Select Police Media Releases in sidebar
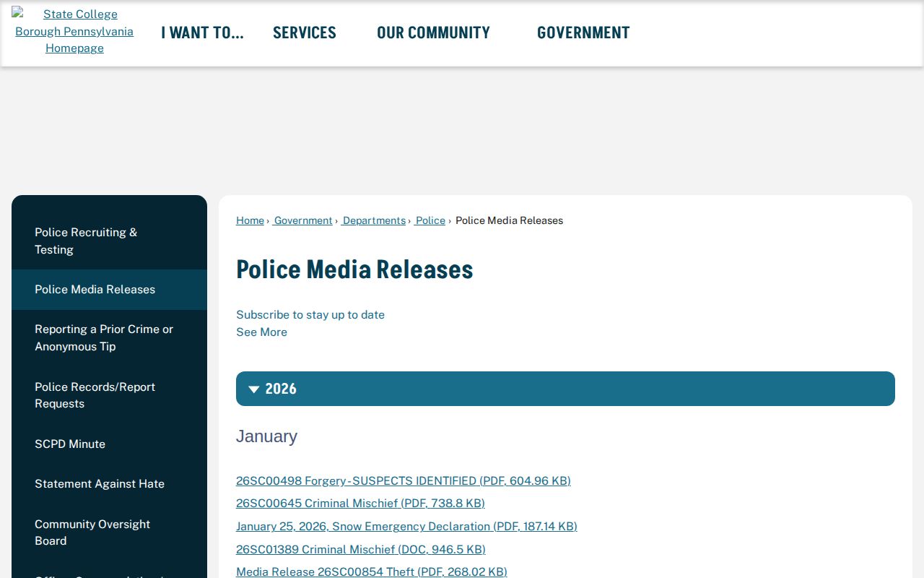This screenshot has height=578, width=924. [x=109, y=290]
